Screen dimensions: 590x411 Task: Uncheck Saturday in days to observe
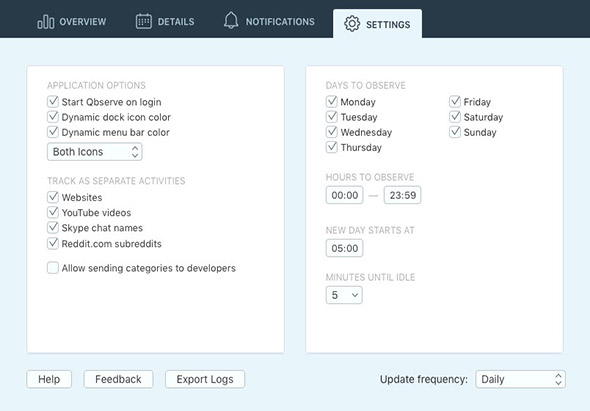(x=455, y=117)
